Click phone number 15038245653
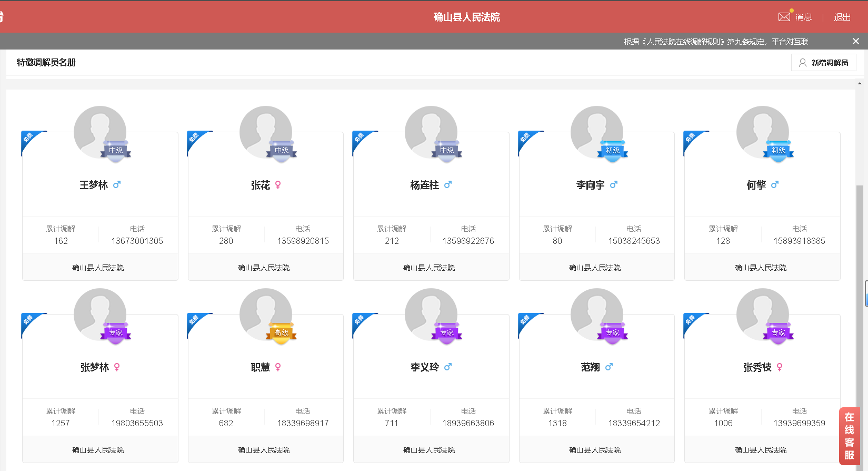Viewport: 868px width, 471px height. pyautogui.click(x=634, y=241)
